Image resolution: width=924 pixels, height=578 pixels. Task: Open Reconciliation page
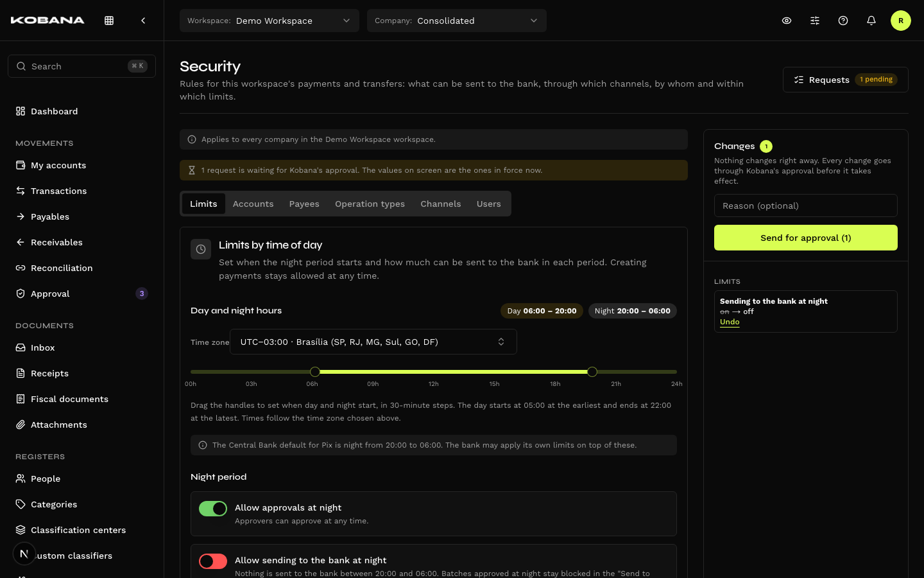tap(81, 268)
